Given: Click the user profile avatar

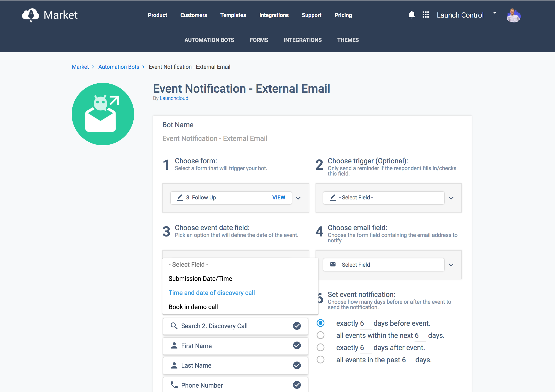Looking at the screenshot, I should (x=514, y=15).
